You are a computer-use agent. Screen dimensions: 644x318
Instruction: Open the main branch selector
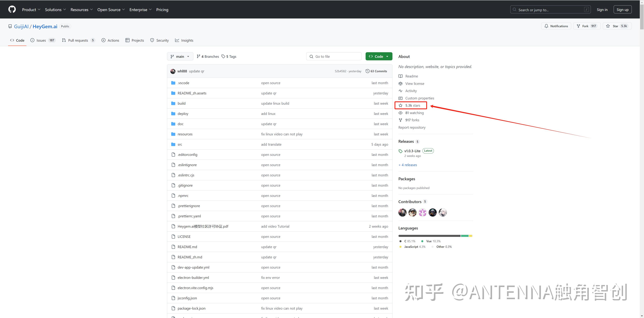(180, 56)
